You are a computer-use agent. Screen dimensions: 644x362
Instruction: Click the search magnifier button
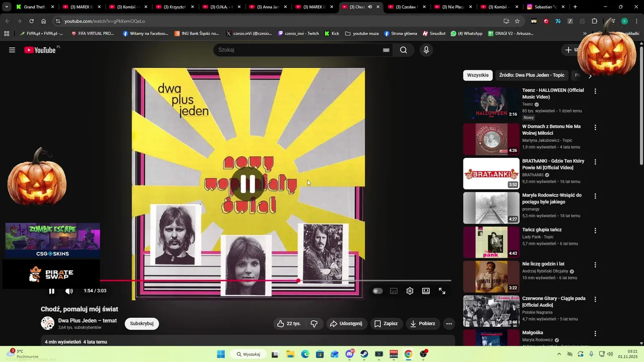point(404,50)
